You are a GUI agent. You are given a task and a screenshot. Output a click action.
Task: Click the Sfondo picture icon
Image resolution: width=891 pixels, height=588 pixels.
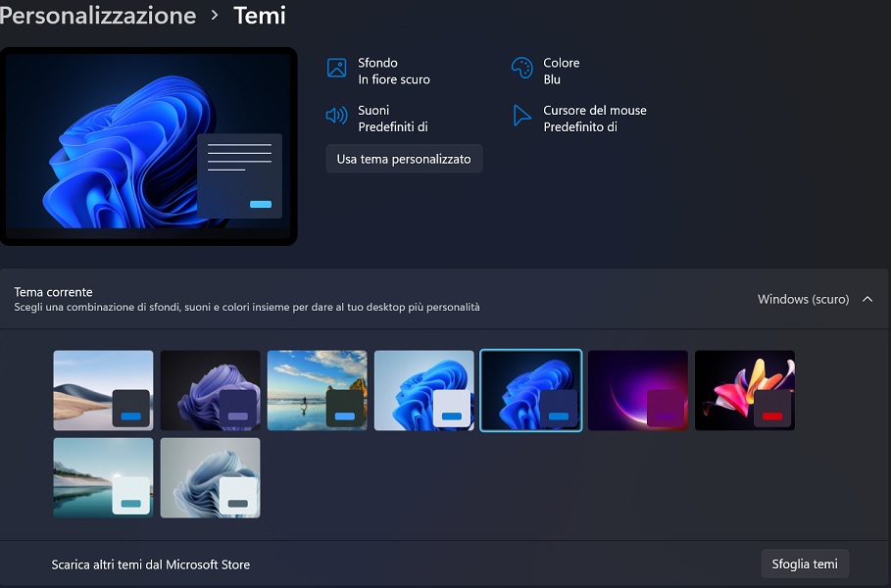click(336, 68)
